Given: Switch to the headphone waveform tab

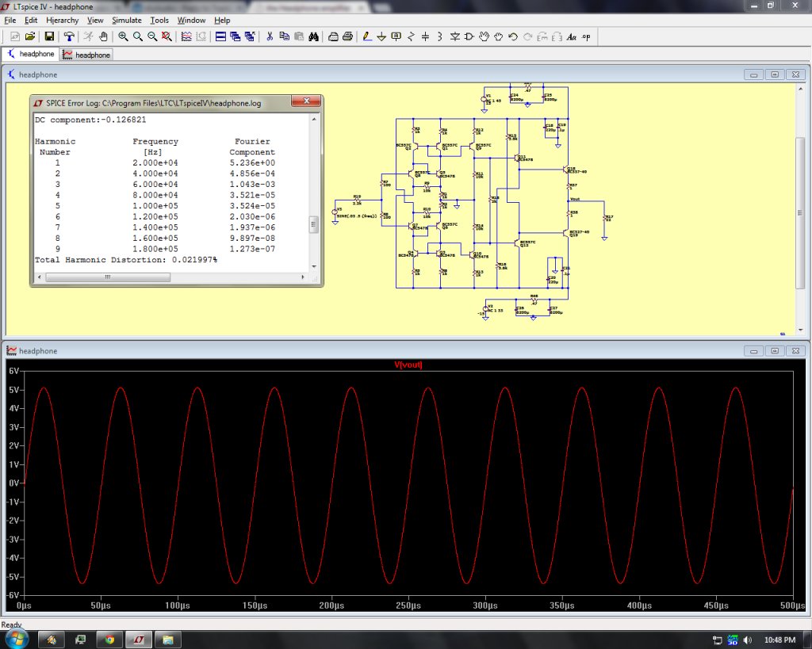Looking at the screenshot, I should [x=86, y=55].
